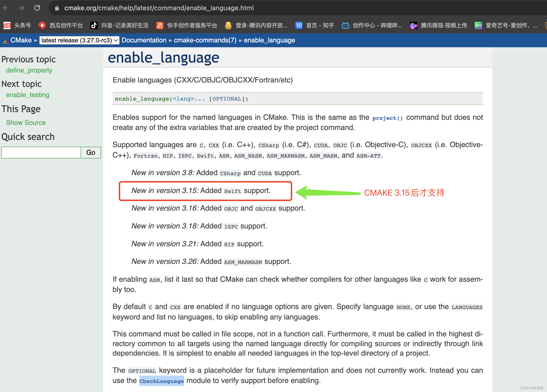Screen dimensions: 547x392
Task: Click the LANGUAGES keyword text
Action: [x=467, y=307]
